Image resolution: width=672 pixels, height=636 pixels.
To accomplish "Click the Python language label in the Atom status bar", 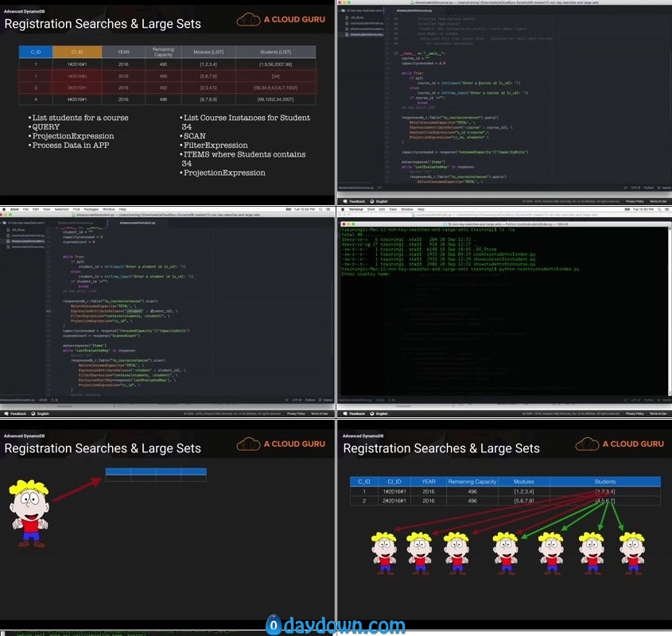I will [x=309, y=400].
